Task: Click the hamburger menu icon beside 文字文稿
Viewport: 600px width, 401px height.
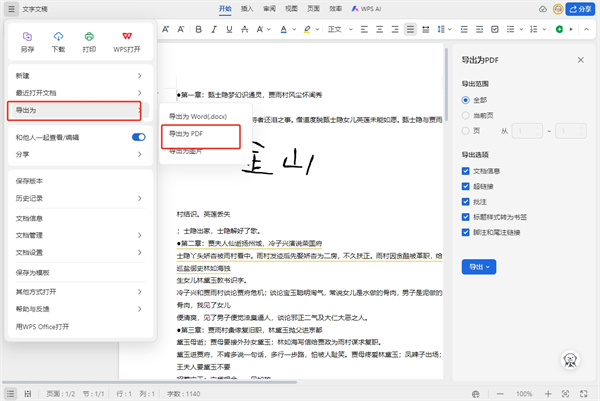Action: [x=13, y=9]
